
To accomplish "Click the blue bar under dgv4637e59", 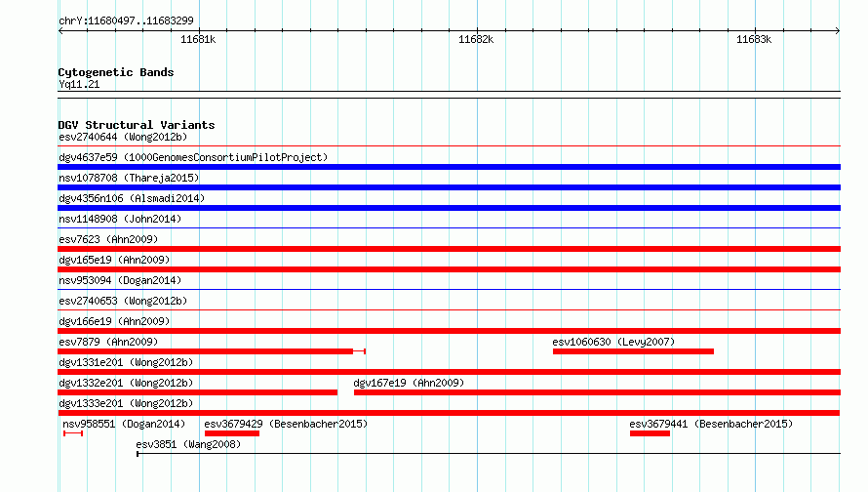I will click(449, 167).
